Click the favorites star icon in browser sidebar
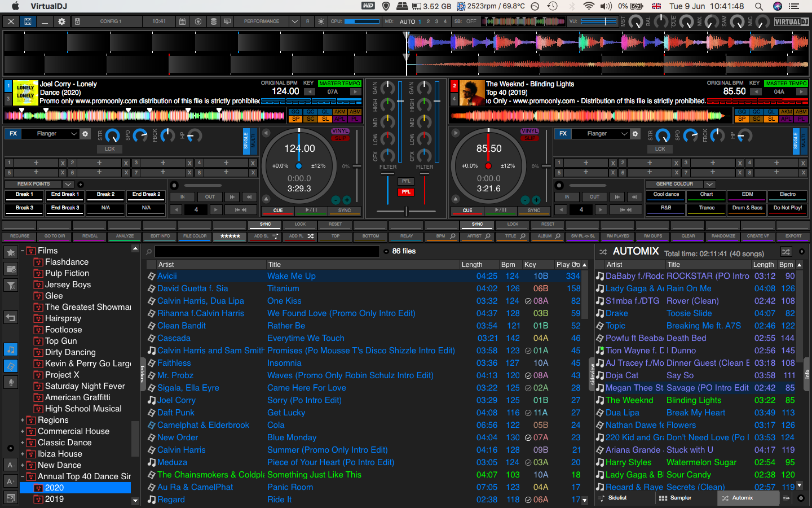This screenshot has width=812, height=508. click(x=10, y=252)
